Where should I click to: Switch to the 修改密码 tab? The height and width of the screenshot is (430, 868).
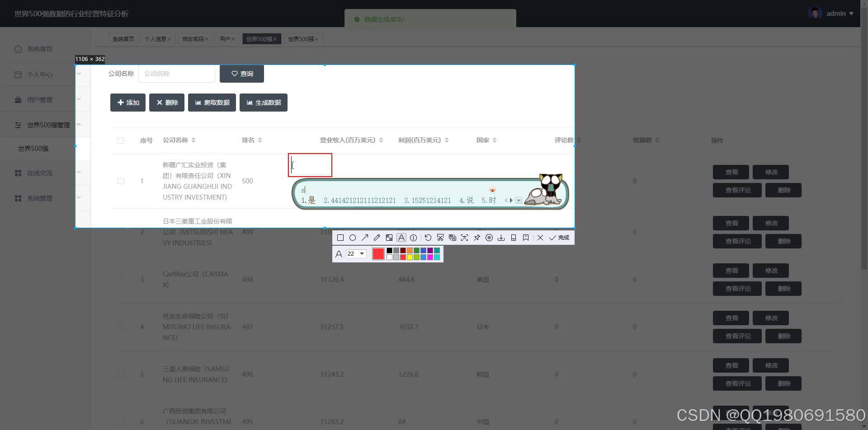pyautogui.click(x=195, y=39)
